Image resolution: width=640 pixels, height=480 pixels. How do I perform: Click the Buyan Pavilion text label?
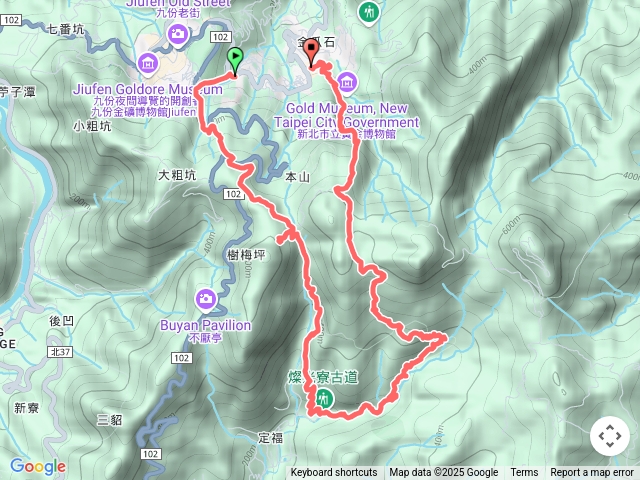point(205,325)
